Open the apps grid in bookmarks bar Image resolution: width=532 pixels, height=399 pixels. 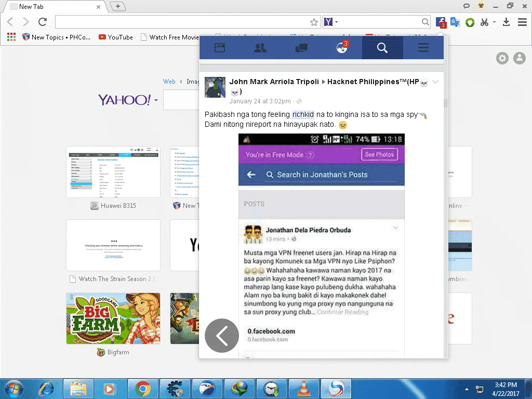coord(11,37)
